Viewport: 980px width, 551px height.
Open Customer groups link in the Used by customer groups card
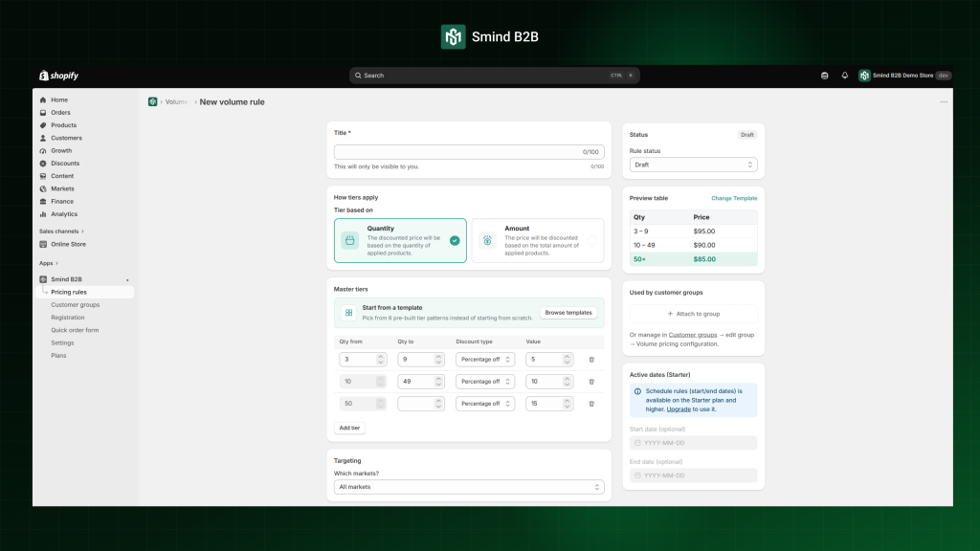693,335
